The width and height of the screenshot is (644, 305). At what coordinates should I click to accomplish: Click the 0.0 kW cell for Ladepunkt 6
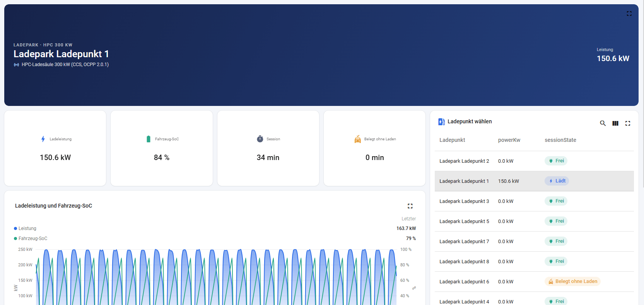506,282
